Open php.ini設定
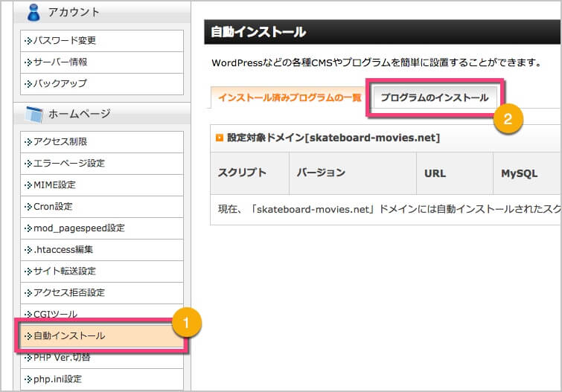Screen dimensions: 562x392 click(x=102, y=379)
